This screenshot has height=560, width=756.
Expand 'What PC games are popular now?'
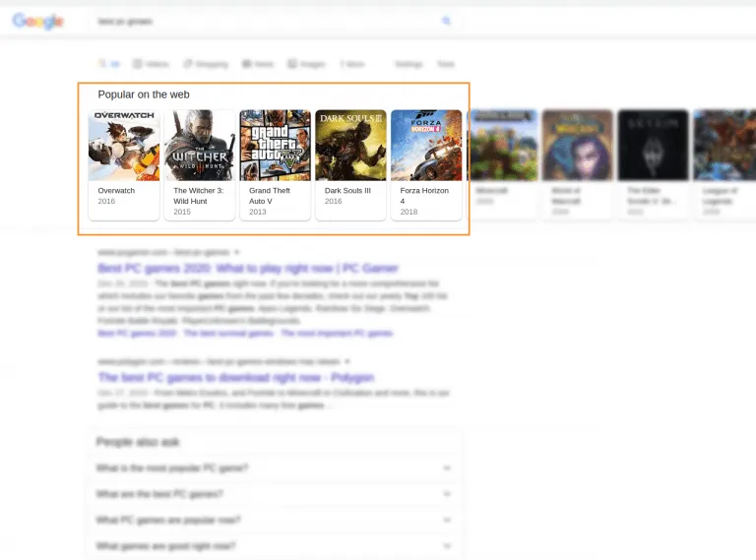click(x=275, y=520)
